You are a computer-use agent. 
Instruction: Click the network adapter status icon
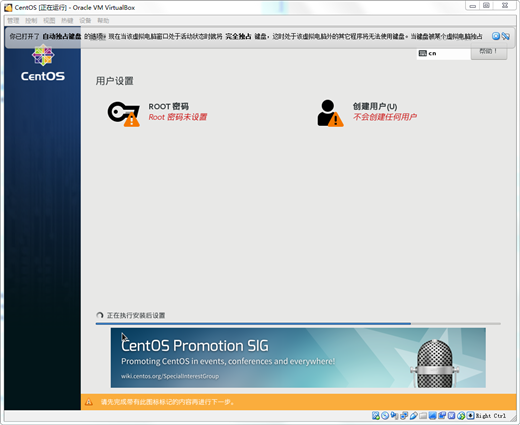tap(404, 415)
